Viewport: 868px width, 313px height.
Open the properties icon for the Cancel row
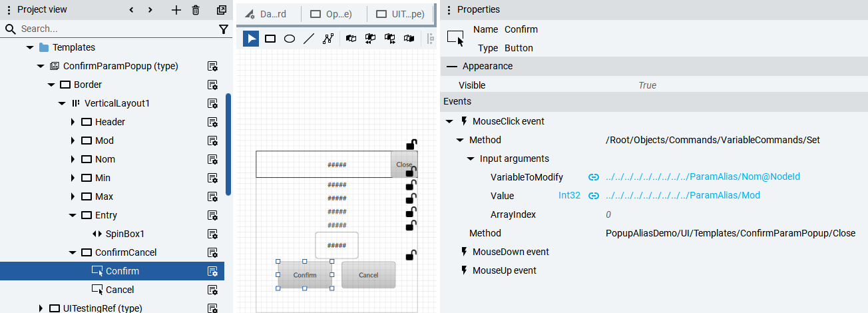(212, 290)
